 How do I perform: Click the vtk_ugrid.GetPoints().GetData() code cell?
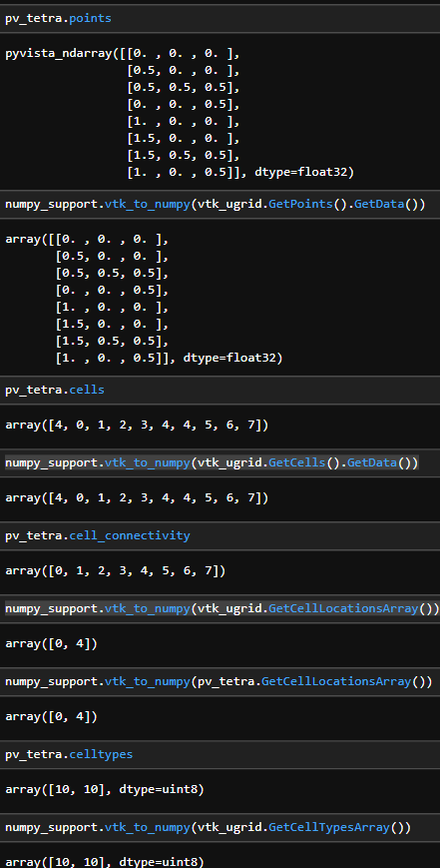pos(220,205)
